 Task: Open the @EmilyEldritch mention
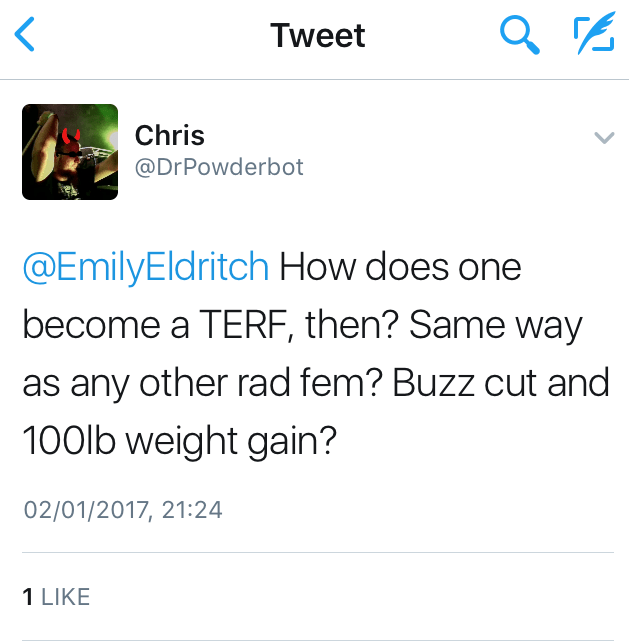pyautogui.click(x=146, y=268)
